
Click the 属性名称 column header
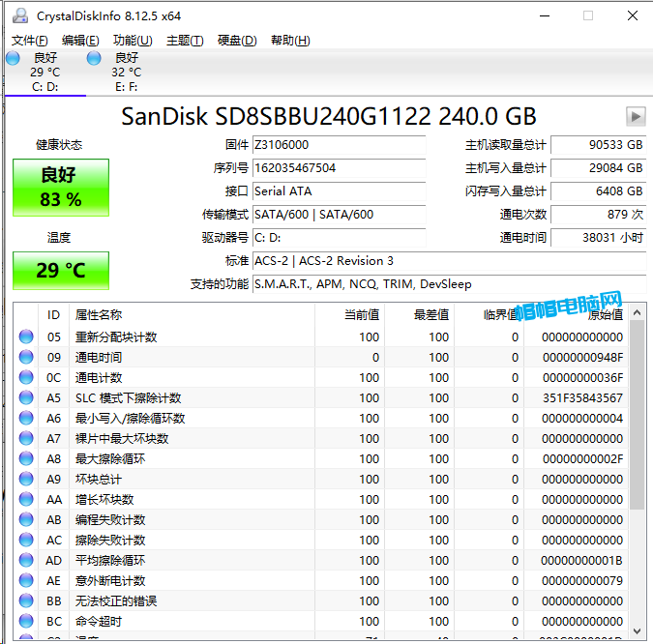pyautogui.click(x=99, y=314)
